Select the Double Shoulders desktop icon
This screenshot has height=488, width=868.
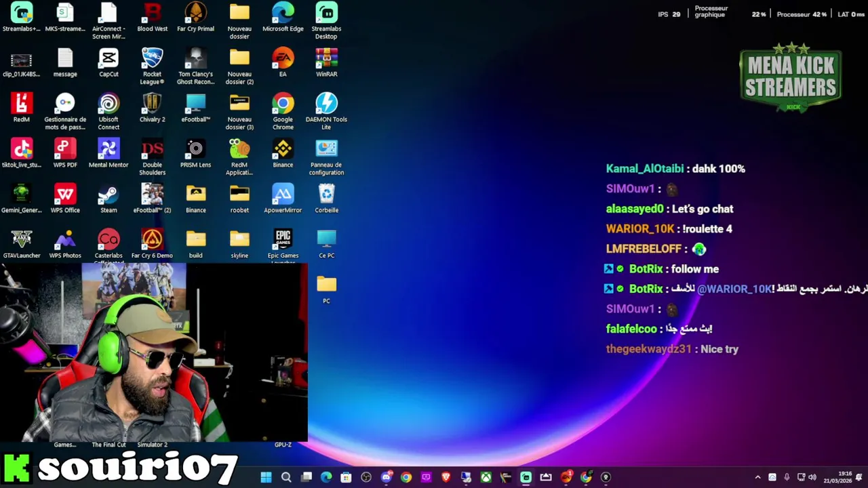pos(152,157)
